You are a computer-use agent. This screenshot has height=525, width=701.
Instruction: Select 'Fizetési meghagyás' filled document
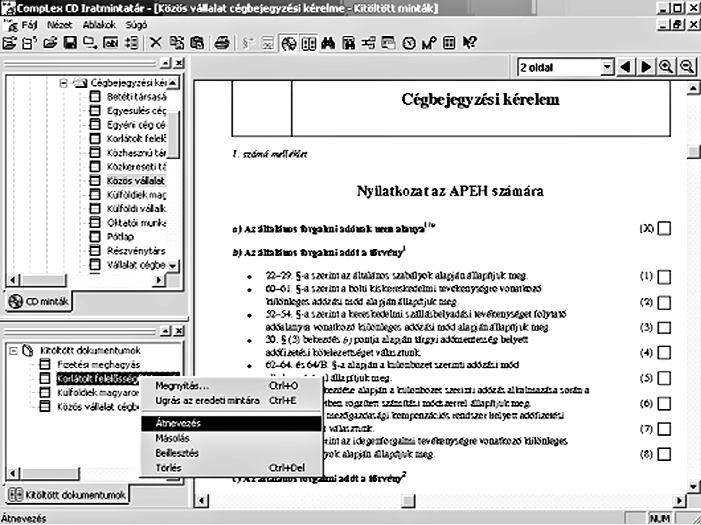pos(98,364)
